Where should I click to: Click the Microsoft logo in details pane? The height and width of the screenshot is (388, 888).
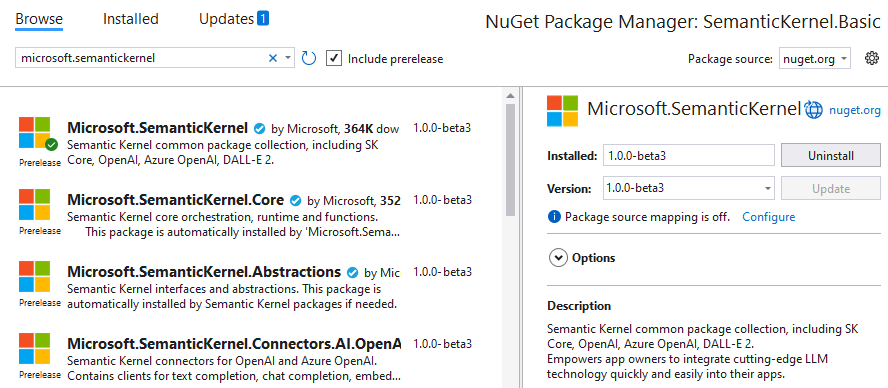click(x=562, y=110)
